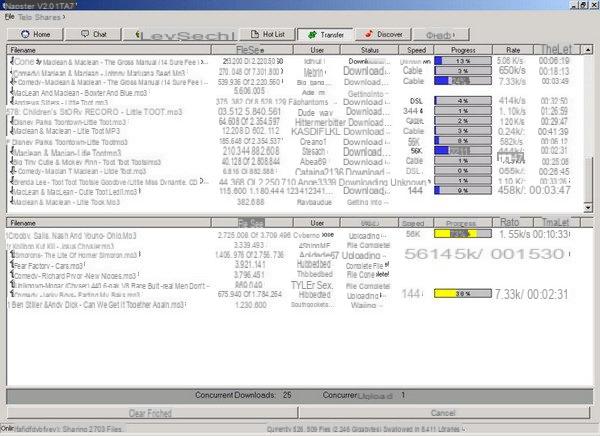
Task: Click the Cancel button
Action: (x=444, y=413)
